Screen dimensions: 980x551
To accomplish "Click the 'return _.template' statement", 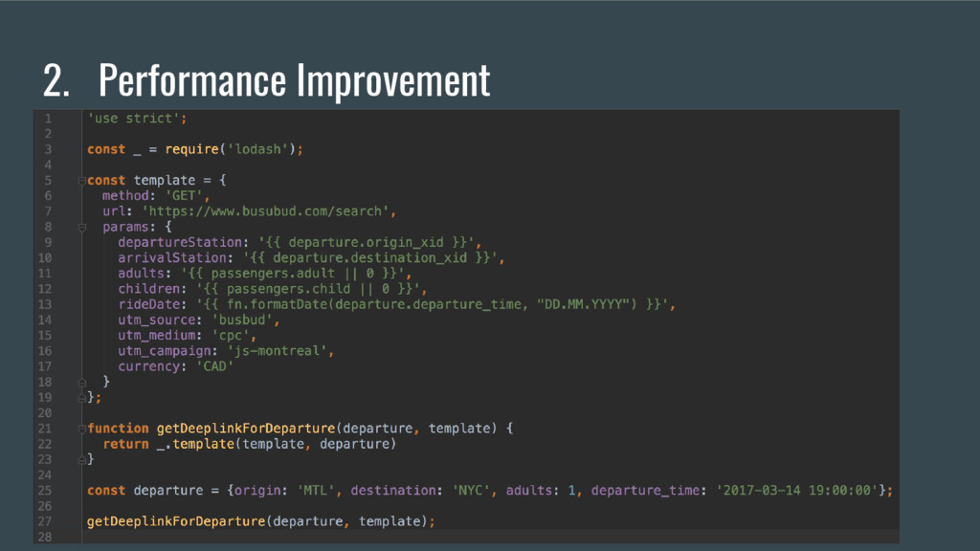I will pos(250,444).
